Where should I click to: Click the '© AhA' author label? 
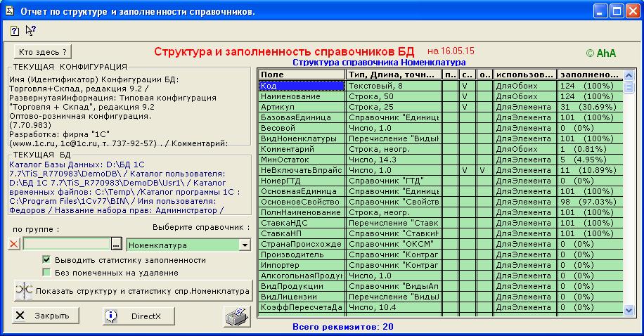point(601,53)
